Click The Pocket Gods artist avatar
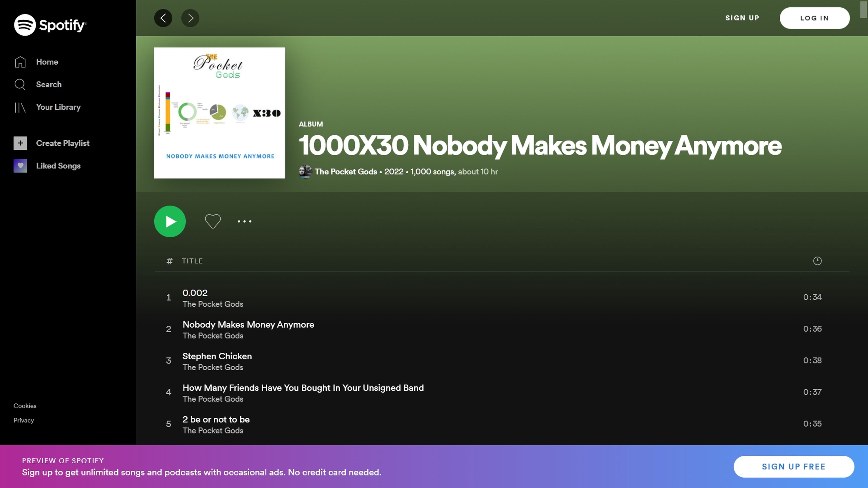 (x=305, y=172)
